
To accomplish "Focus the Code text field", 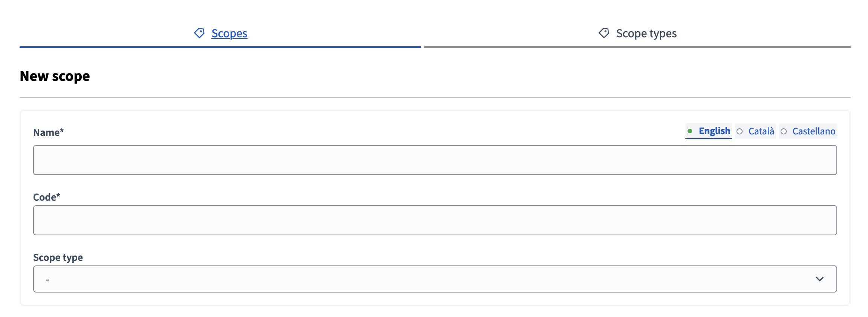I will (x=435, y=220).
